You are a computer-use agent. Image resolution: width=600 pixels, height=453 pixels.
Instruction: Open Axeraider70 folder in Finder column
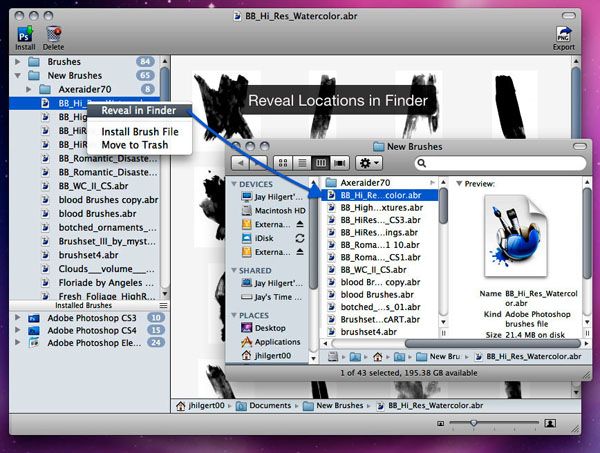pyautogui.click(x=379, y=183)
